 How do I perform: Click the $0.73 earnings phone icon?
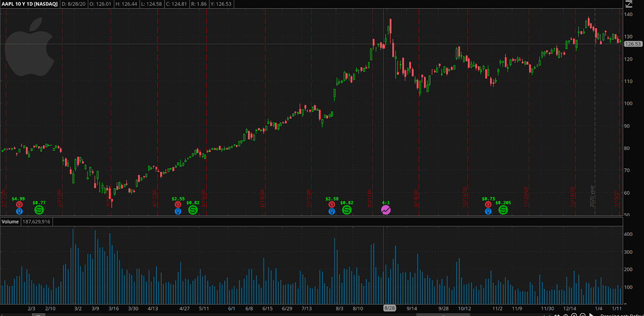[x=488, y=204]
